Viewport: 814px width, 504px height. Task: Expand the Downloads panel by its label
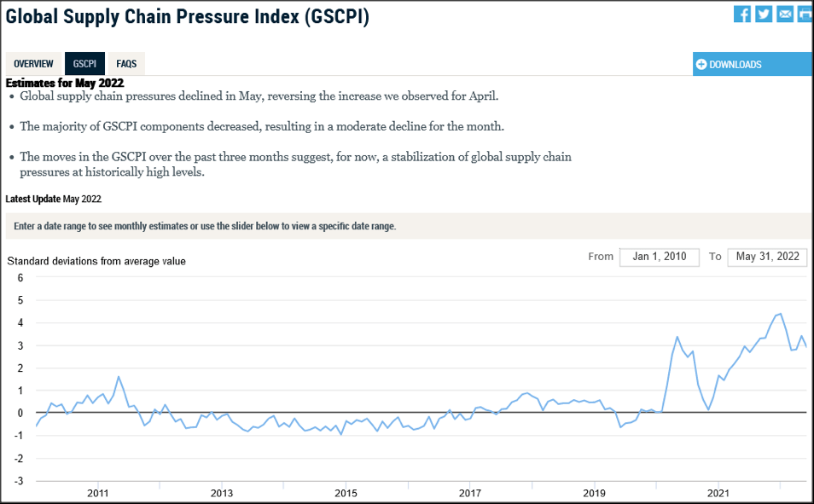pyautogui.click(x=735, y=64)
